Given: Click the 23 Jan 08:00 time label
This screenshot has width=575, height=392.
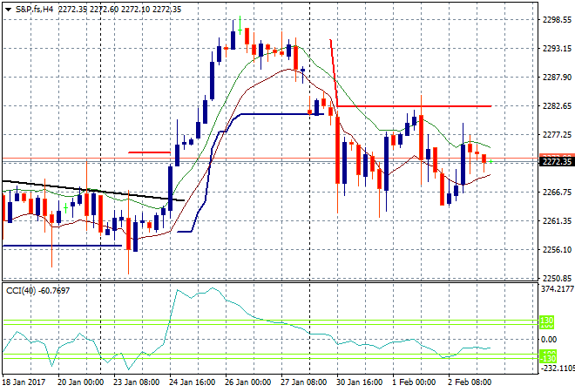Looking at the screenshot, I should pos(137,382).
